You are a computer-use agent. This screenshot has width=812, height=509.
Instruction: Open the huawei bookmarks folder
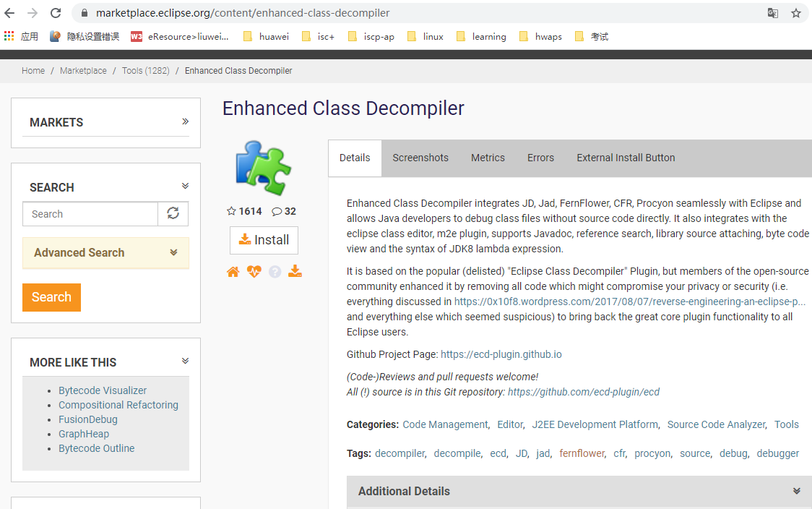pyautogui.click(x=266, y=36)
